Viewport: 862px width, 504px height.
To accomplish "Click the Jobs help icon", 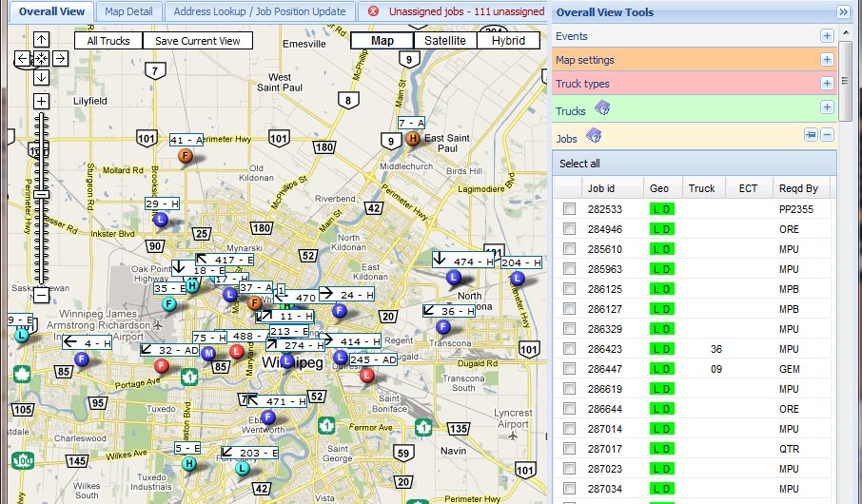I will pos(594,137).
